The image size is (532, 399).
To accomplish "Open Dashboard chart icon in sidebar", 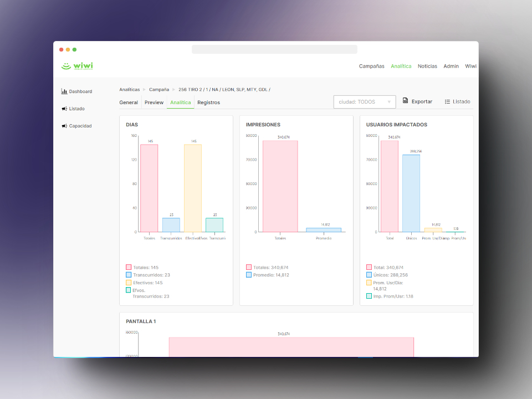I will click(x=64, y=91).
